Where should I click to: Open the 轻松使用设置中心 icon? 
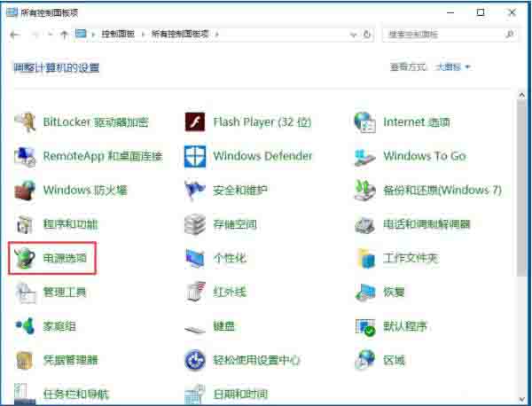(x=195, y=360)
